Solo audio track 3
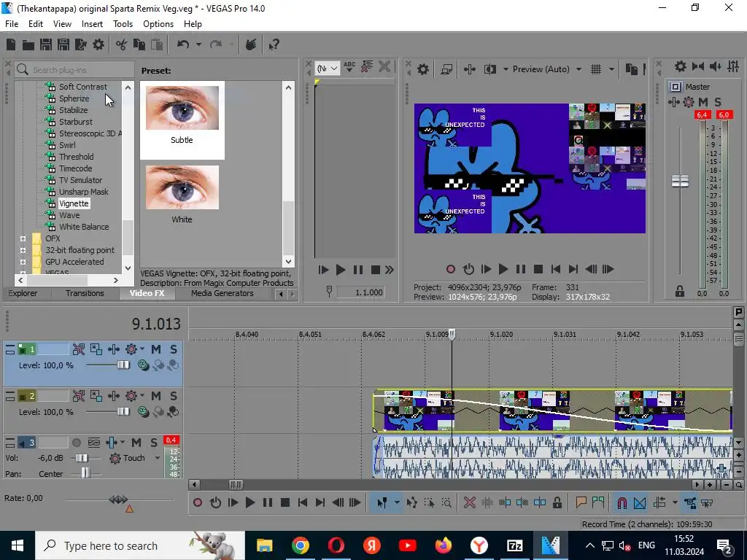This screenshot has width=747, height=560. point(154,443)
